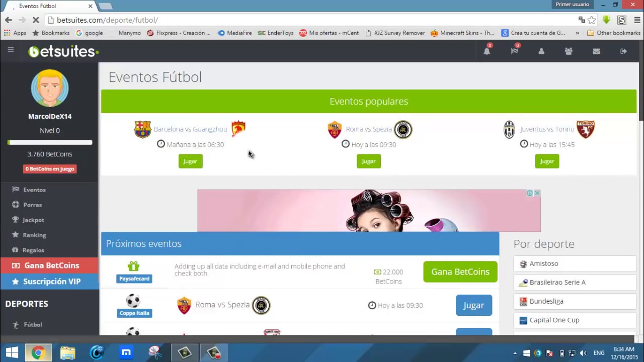Select Brasileirao Serie A in sport list
The image size is (644, 362).
click(575, 282)
